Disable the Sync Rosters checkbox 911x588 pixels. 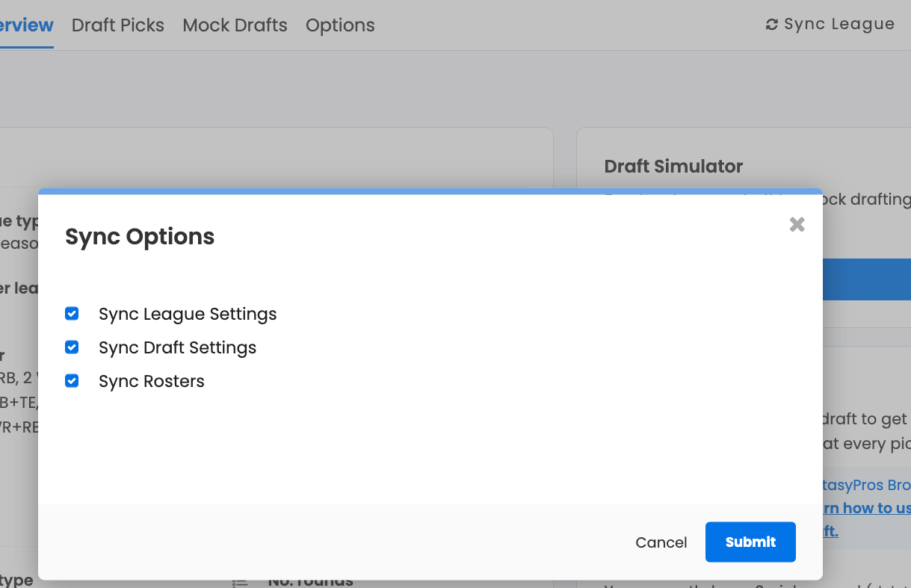[72, 381]
